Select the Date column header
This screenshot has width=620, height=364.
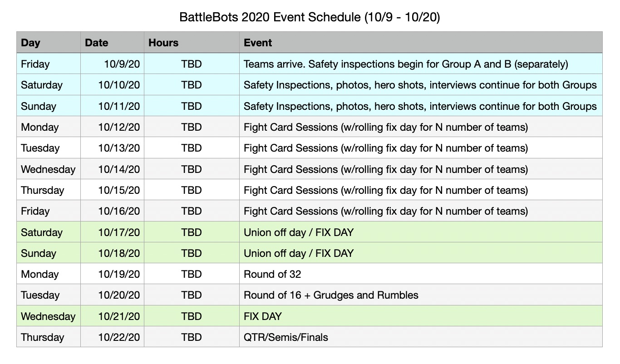point(112,43)
